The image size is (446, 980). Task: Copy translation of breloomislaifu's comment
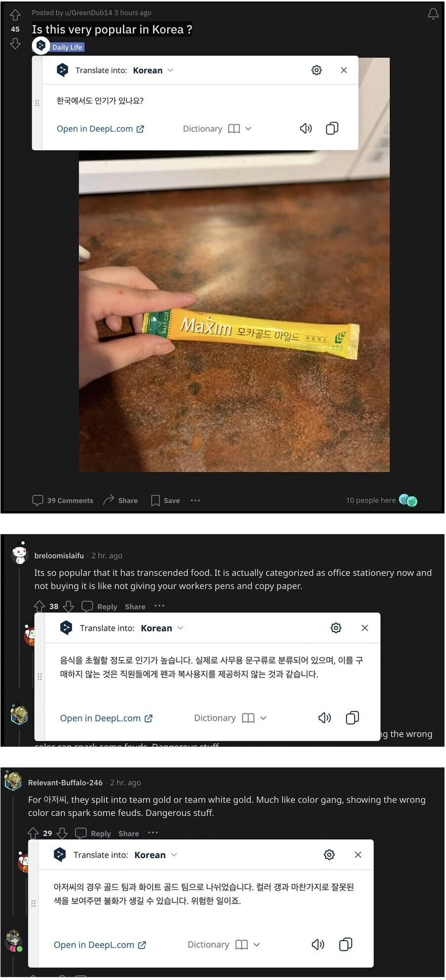pos(353,718)
